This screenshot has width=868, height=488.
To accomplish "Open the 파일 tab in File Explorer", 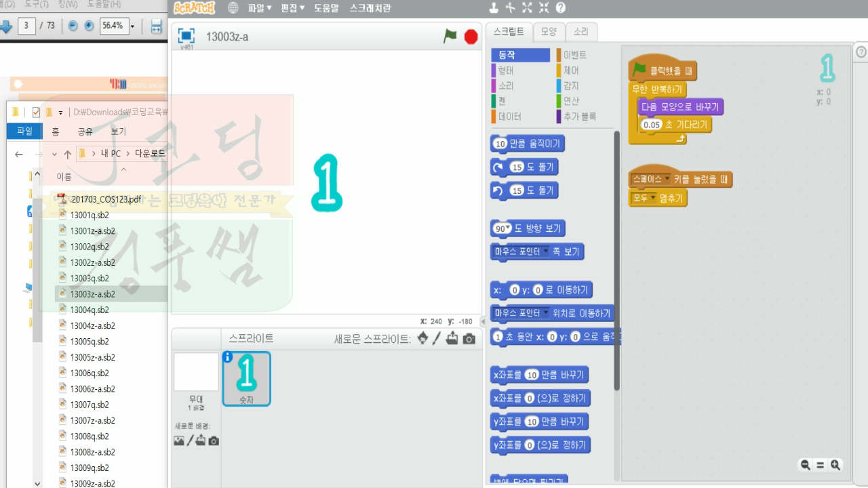I will click(24, 131).
